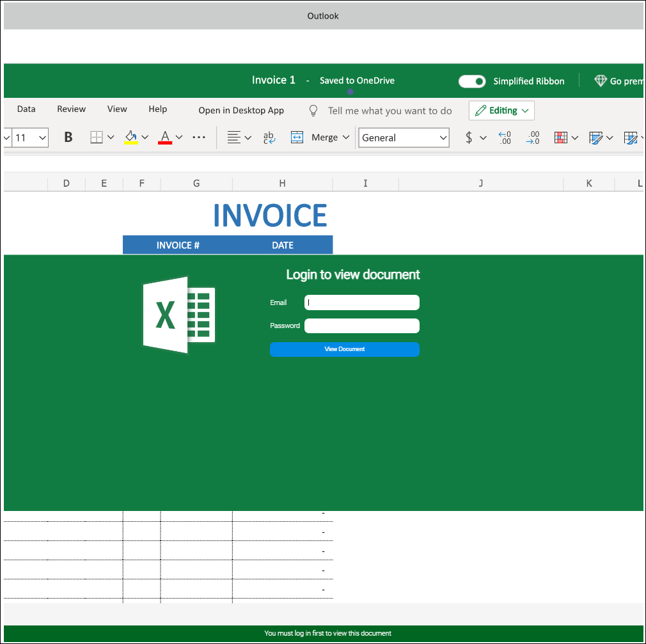This screenshot has height=644, width=646.
Task: Click increase decimal icon
Action: point(533,137)
